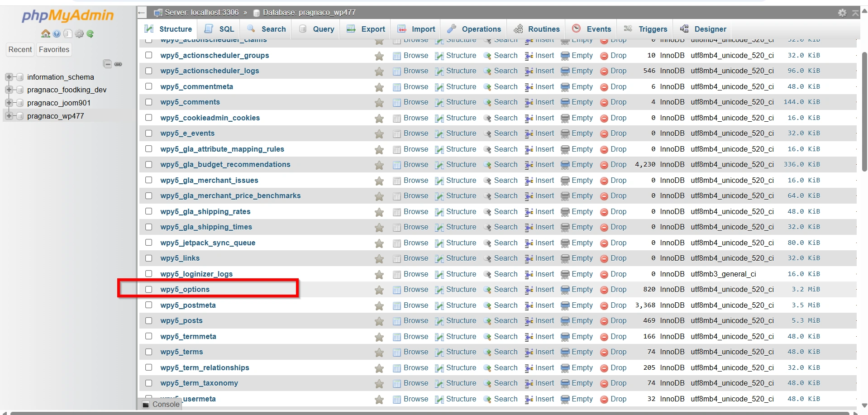This screenshot has height=415, width=868.
Task: Click Empty icon for wpy5_term_relationships
Action: pos(565,368)
